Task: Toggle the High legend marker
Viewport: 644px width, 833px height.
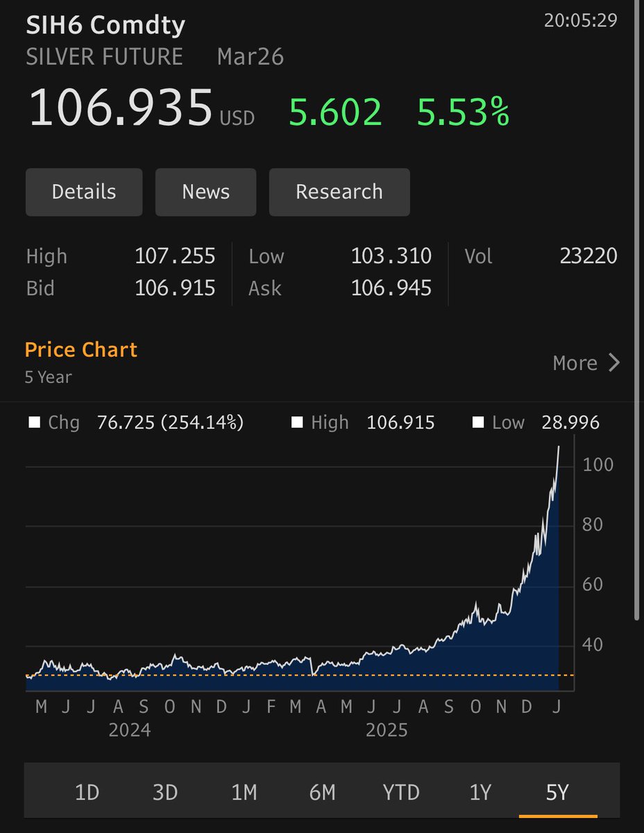Action: tap(296, 422)
